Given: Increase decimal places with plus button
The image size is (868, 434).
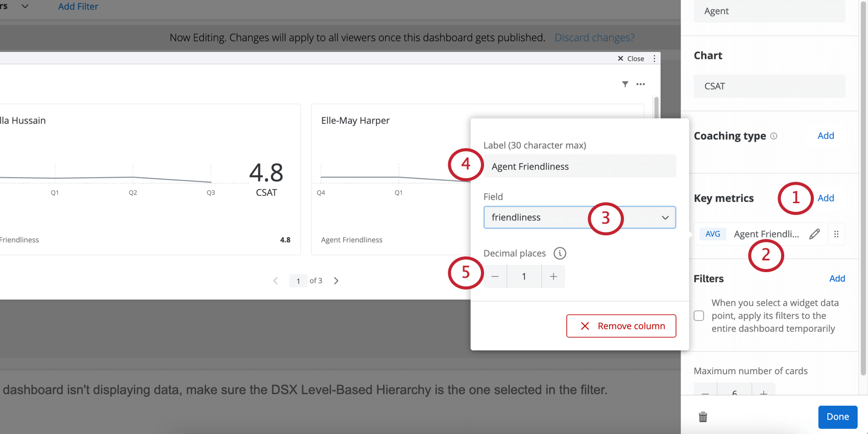Looking at the screenshot, I should pos(553,277).
